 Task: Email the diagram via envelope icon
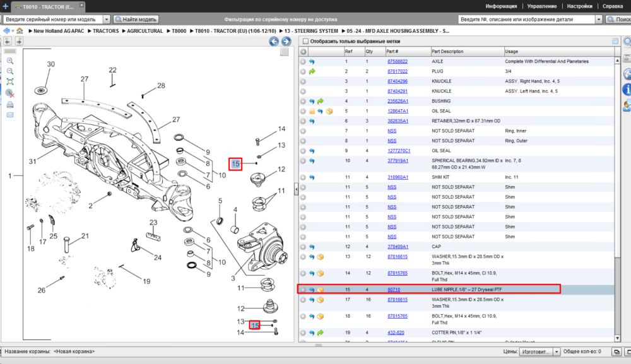point(10,115)
